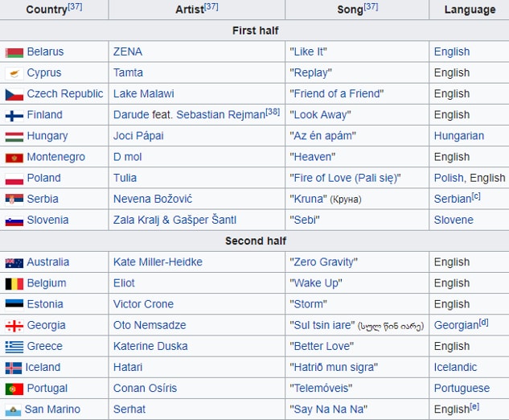Follow the "Zero Gravity" song link
Screen dimensions: 509x420
323,262
